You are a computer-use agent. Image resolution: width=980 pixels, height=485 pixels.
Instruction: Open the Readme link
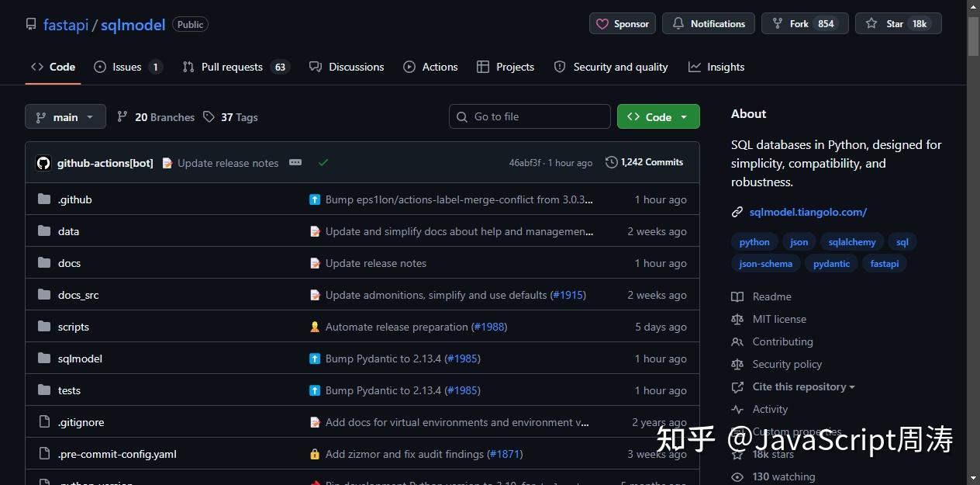pyautogui.click(x=771, y=296)
